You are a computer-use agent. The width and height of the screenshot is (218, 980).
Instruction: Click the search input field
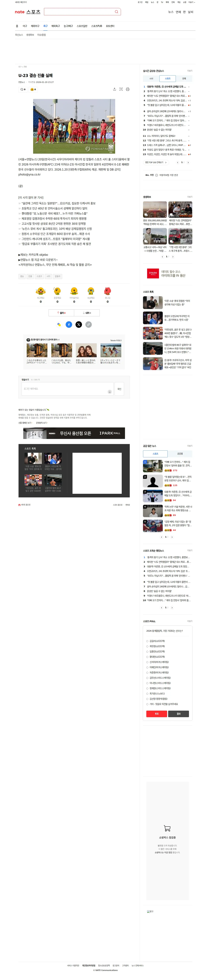[79, 12]
